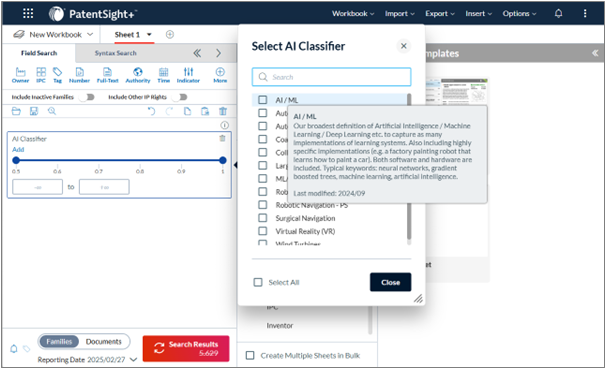Click the new document page icon

click(x=187, y=111)
